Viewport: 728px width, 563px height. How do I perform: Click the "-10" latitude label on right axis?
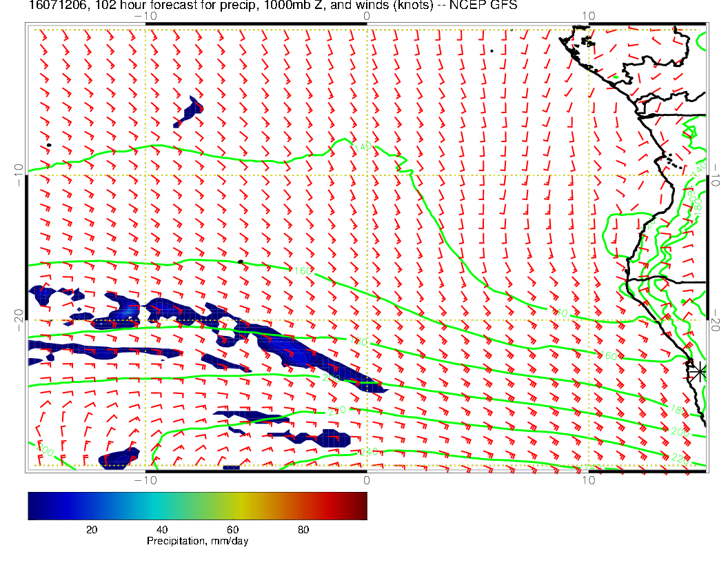pos(714,175)
